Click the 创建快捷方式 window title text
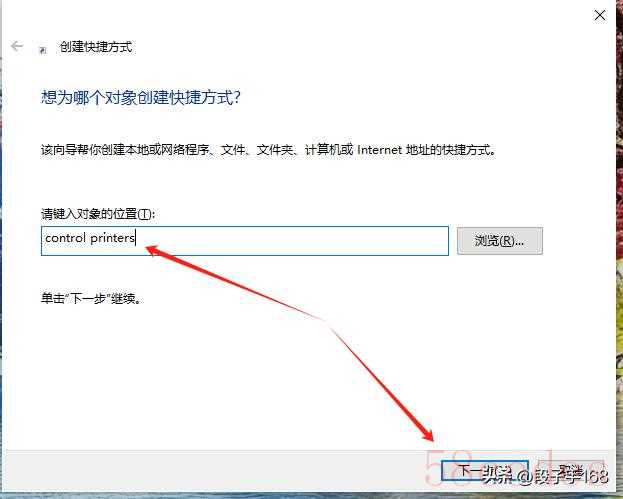 click(96, 47)
